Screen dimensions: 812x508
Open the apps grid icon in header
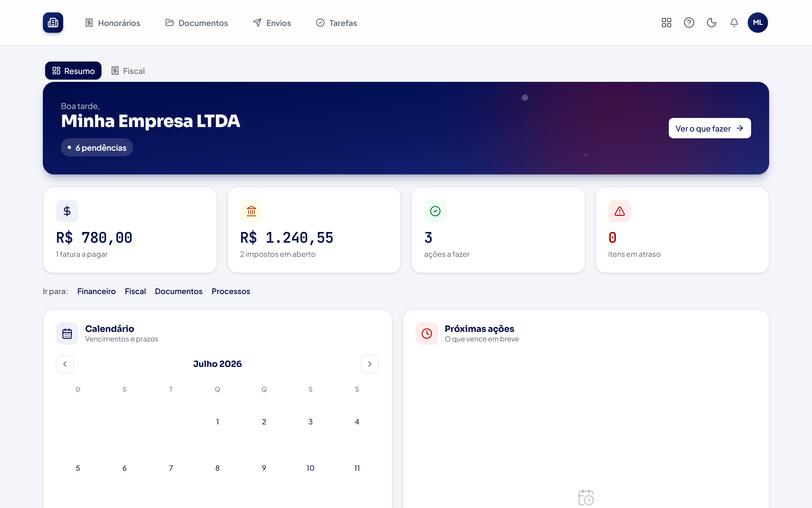pyautogui.click(x=667, y=23)
